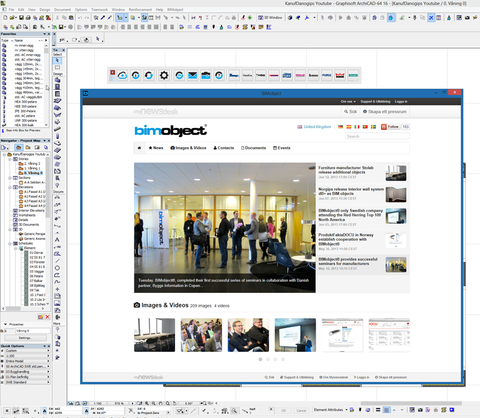Click the BIMobject toolbox briefcase icon
This screenshot has height=418, width=480.
206,75
